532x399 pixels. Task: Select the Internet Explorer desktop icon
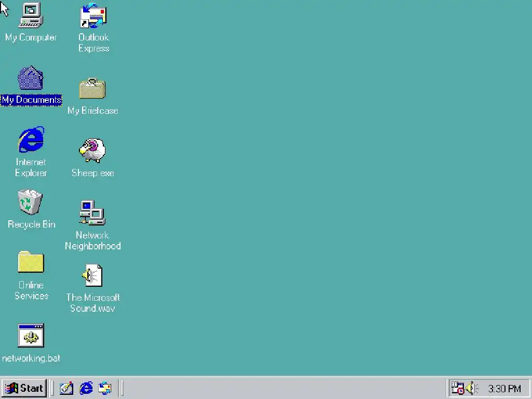31,139
